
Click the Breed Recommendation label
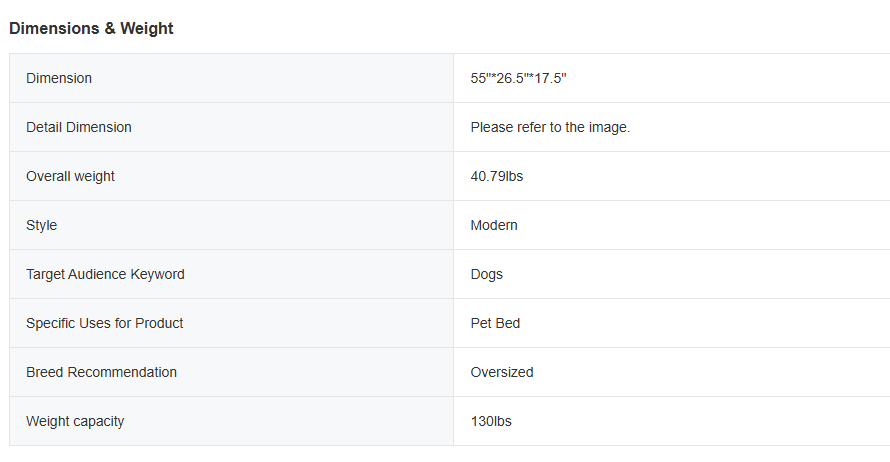(101, 372)
